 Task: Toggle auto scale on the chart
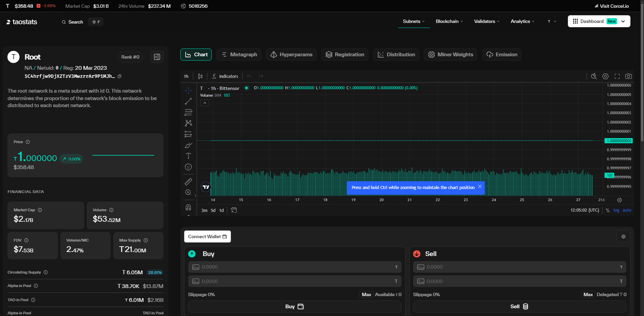coord(627,210)
